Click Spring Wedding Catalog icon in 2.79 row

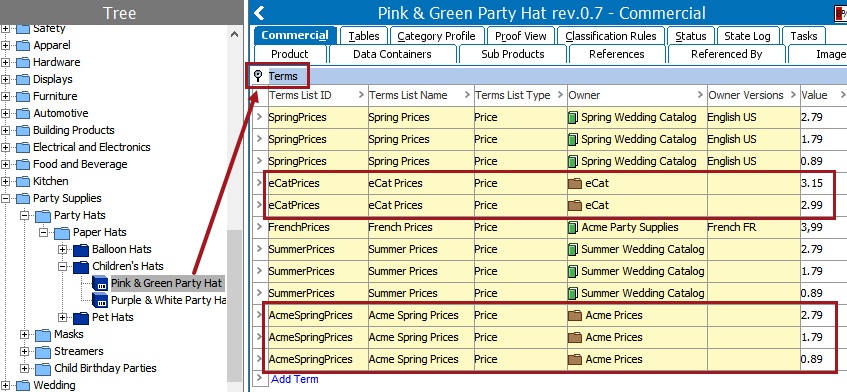tap(573, 117)
